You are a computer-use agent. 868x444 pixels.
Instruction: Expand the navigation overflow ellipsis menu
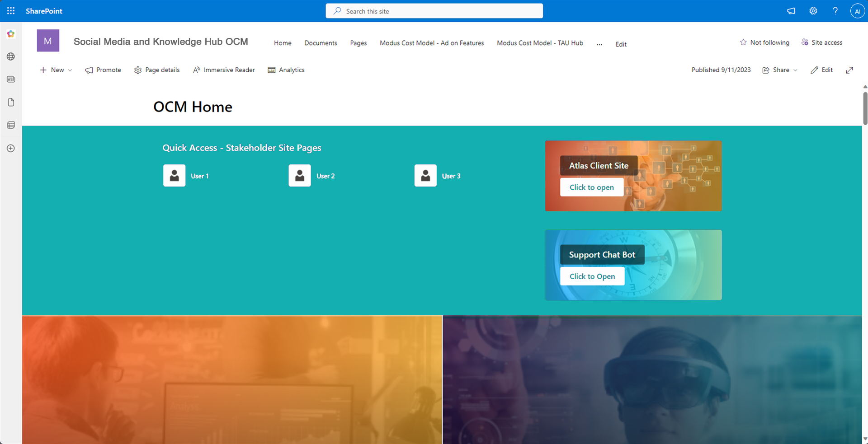[599, 44]
